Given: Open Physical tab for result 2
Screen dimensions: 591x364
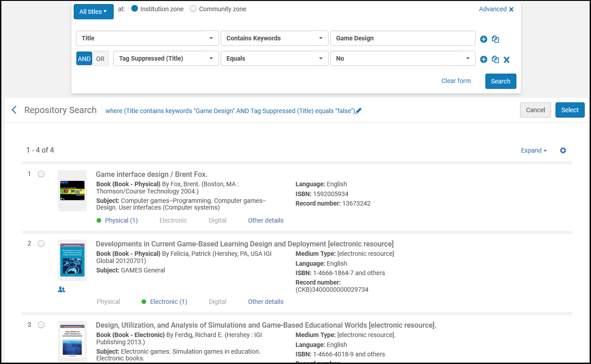Looking at the screenshot, I should tap(108, 302).
